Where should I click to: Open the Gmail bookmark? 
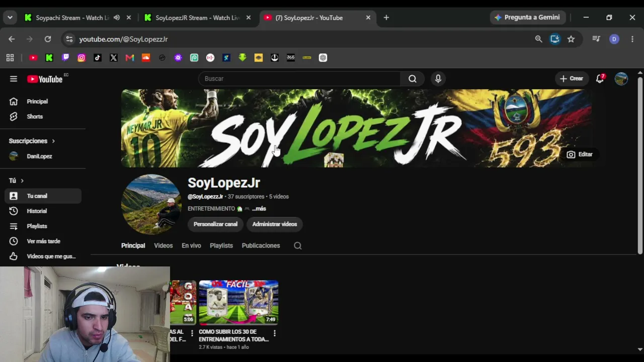click(130, 58)
